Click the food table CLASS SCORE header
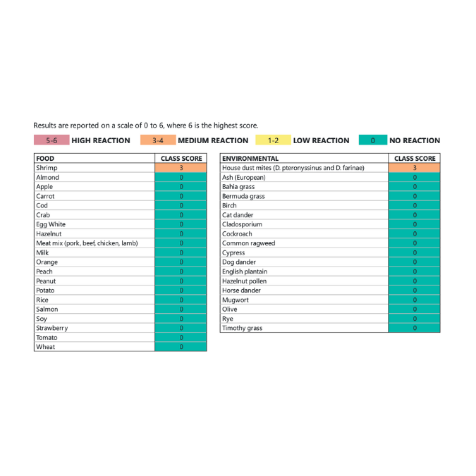Screen dimensions: 476x476 [181, 159]
